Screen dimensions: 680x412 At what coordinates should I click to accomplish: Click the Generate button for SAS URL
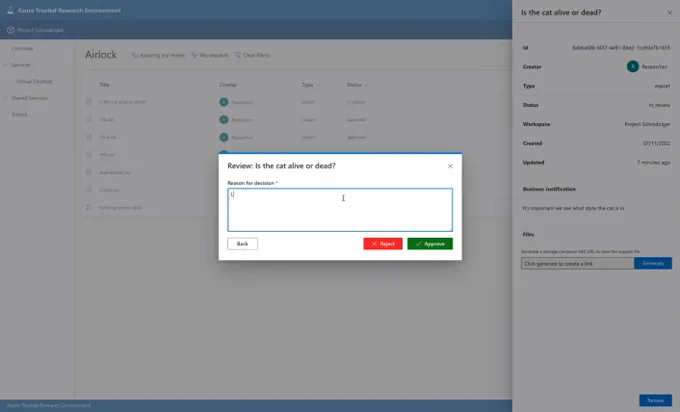[653, 263]
